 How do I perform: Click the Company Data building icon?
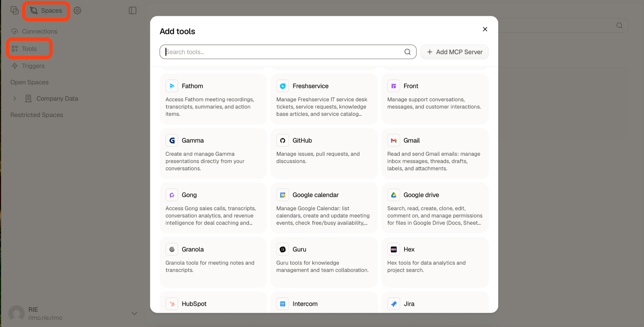click(x=28, y=99)
